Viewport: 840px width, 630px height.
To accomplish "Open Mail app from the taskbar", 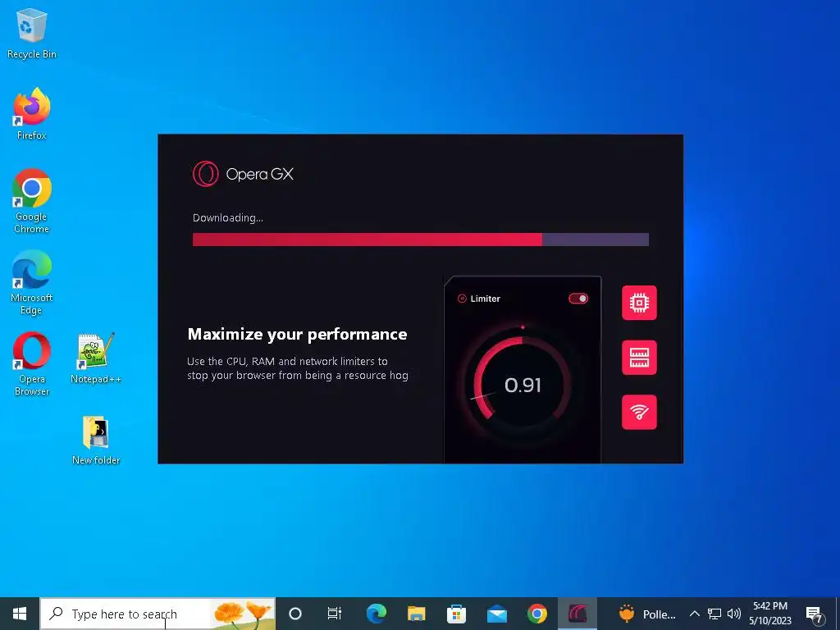I will pyautogui.click(x=497, y=614).
